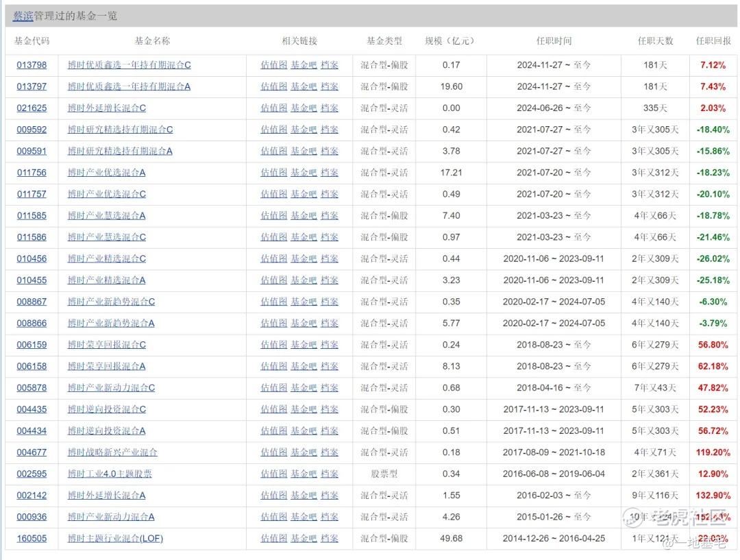The image size is (740, 560).
Task: Open 估值图 link in row 011585
Action: 273,216
